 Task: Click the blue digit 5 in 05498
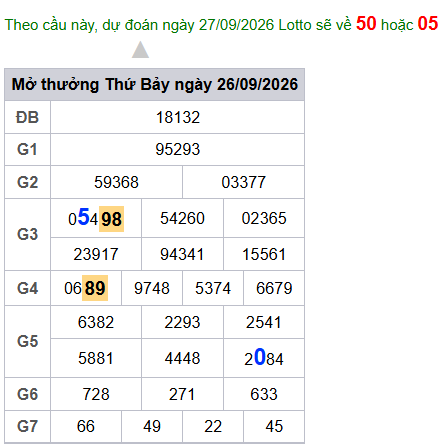(x=83, y=217)
